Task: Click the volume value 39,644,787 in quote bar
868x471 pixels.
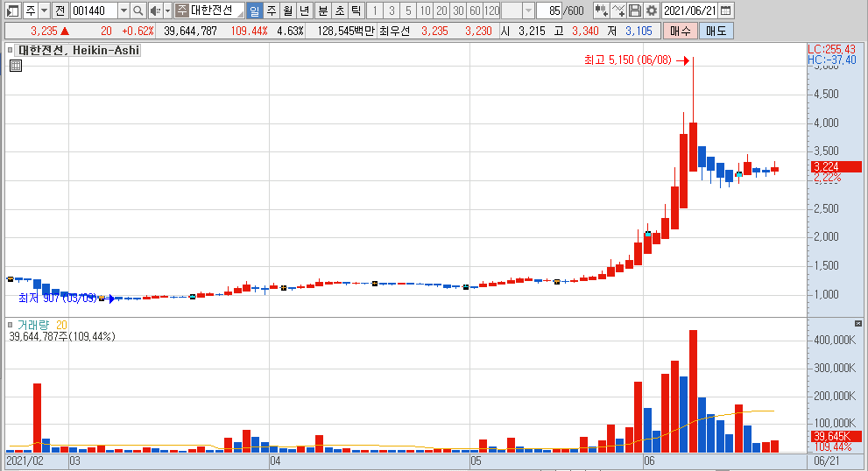Action: click(x=190, y=31)
